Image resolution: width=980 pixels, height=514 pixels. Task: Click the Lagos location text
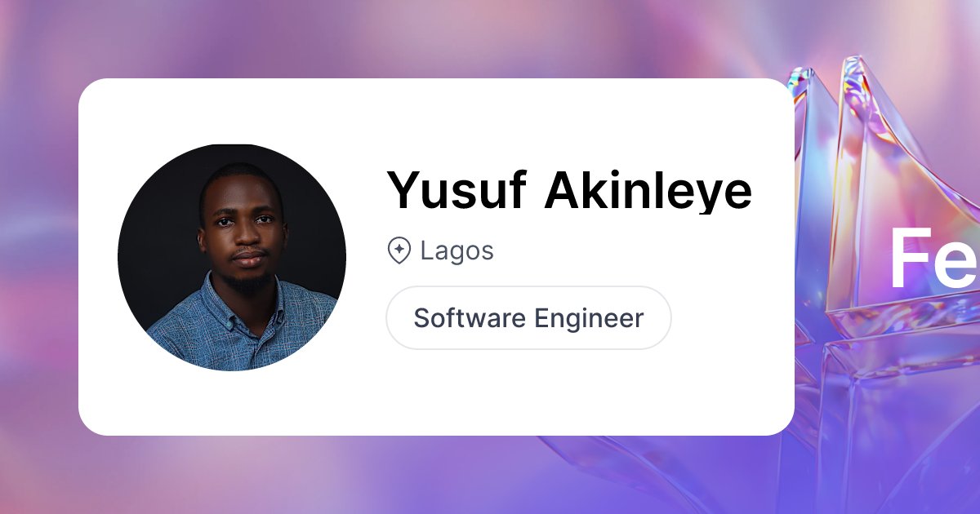click(457, 250)
